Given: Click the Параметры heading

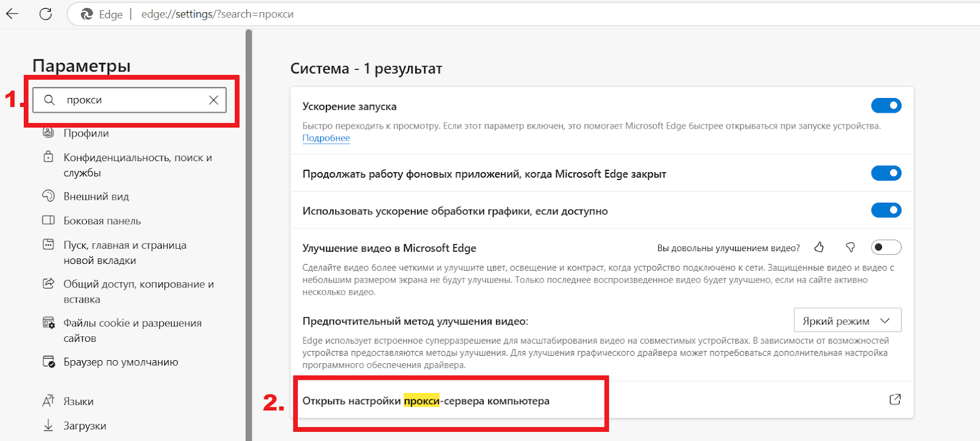Looking at the screenshot, I should tap(81, 66).
